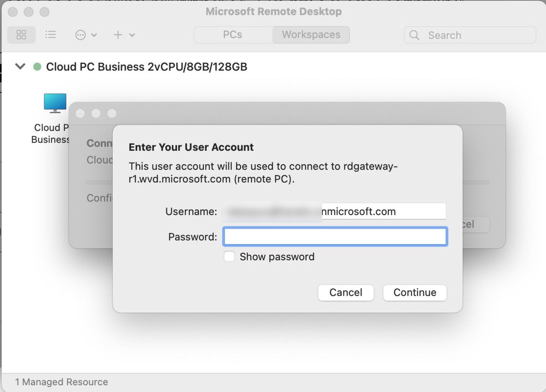Click the Username label text
Image resolution: width=546 pixels, height=392 pixels.
pos(191,211)
